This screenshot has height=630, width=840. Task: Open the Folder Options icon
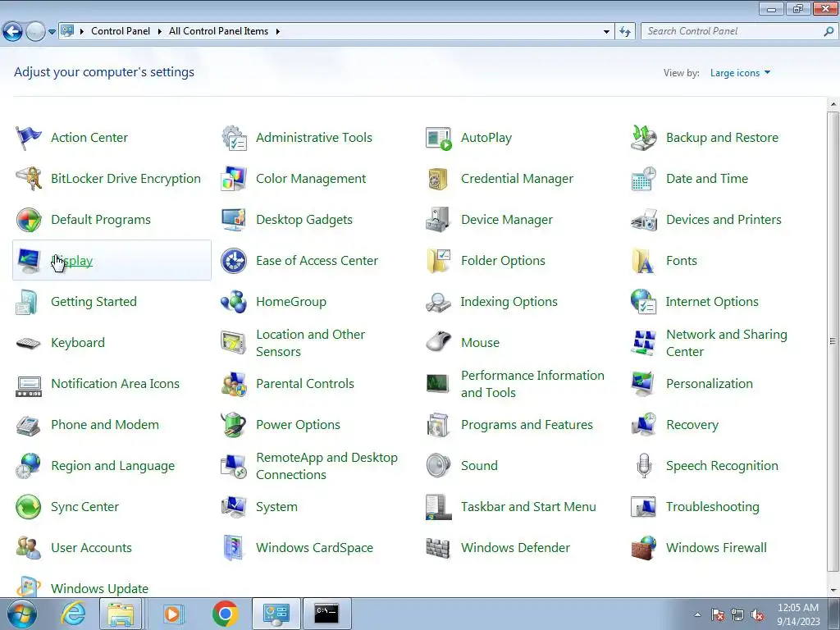pyautogui.click(x=439, y=261)
